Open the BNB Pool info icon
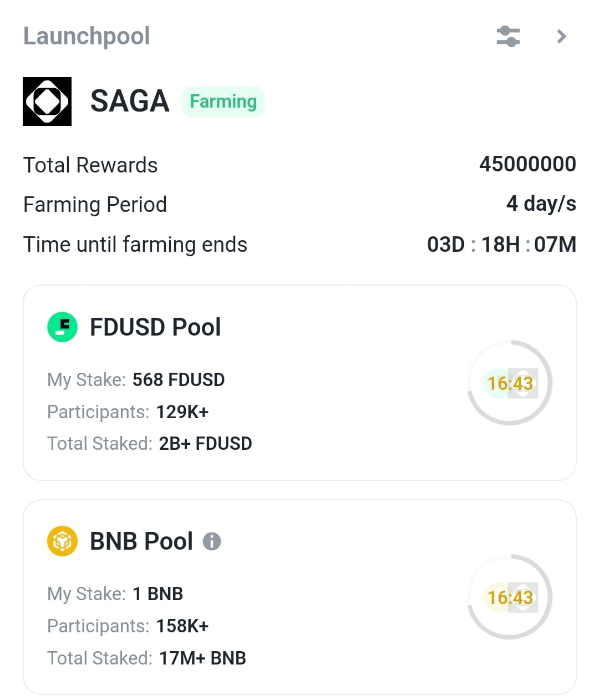This screenshot has width=599, height=700. [212, 541]
